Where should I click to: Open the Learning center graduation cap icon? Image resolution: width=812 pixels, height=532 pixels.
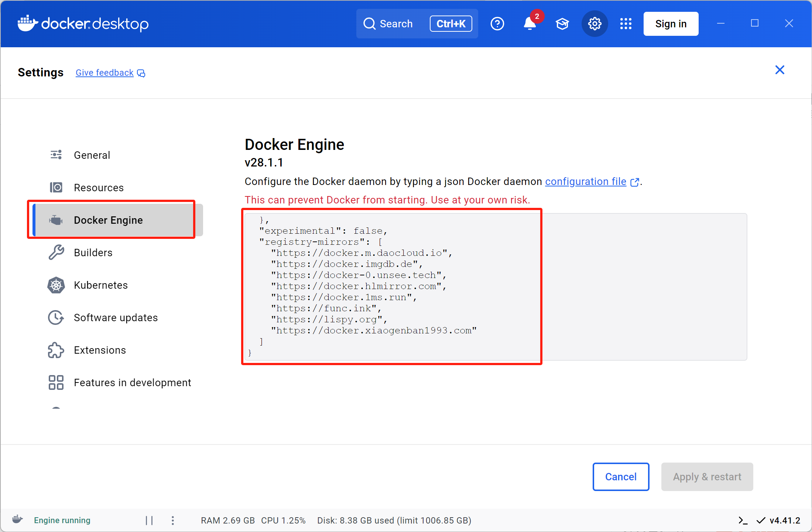[562, 24]
